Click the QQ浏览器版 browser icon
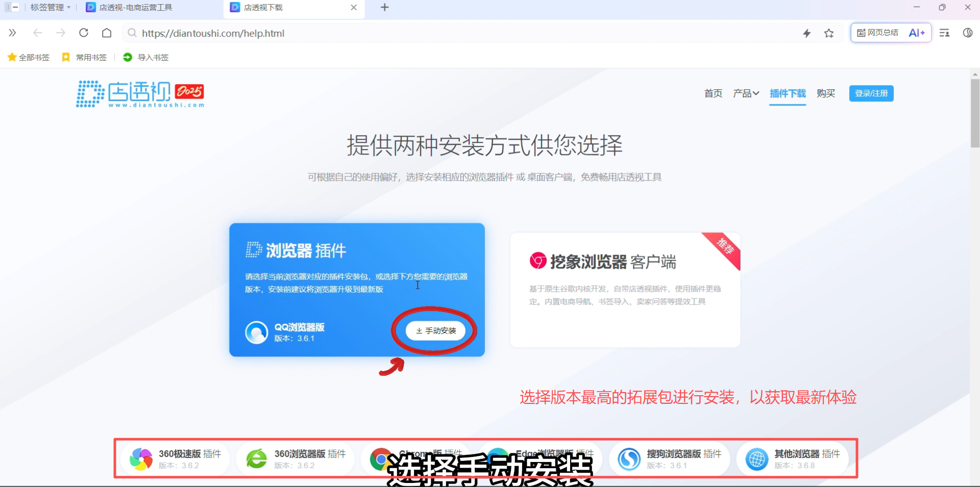980x487 pixels. (x=256, y=332)
